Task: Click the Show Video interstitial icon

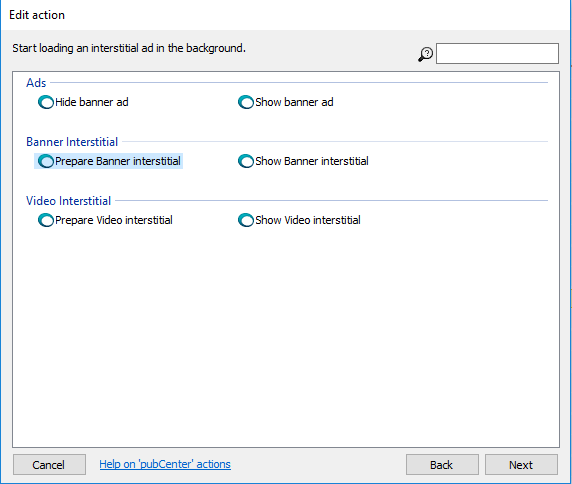Action: pyautogui.click(x=246, y=220)
